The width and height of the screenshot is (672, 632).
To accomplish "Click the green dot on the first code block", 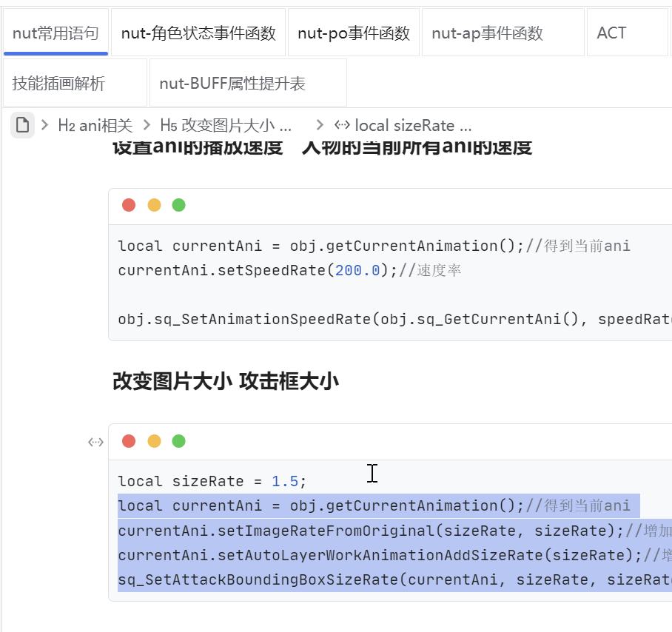I will [178, 205].
